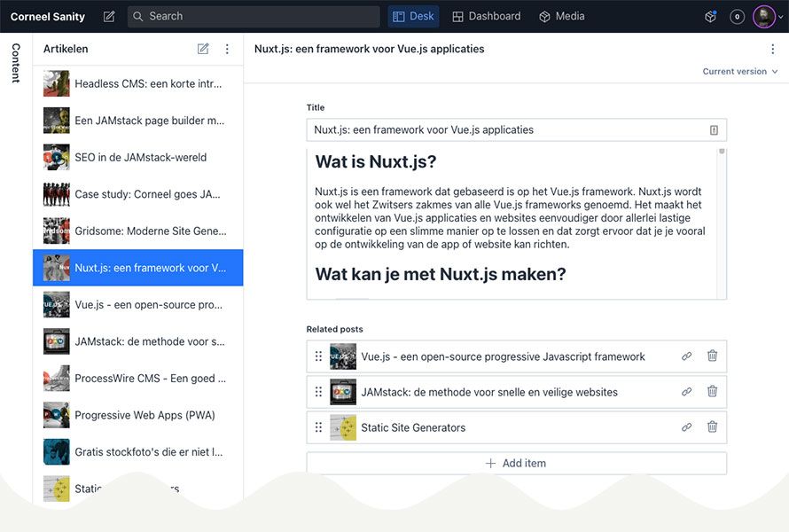Viewport: 789px width, 532px height.
Task: Expand the Current version dropdown
Action: (739, 72)
